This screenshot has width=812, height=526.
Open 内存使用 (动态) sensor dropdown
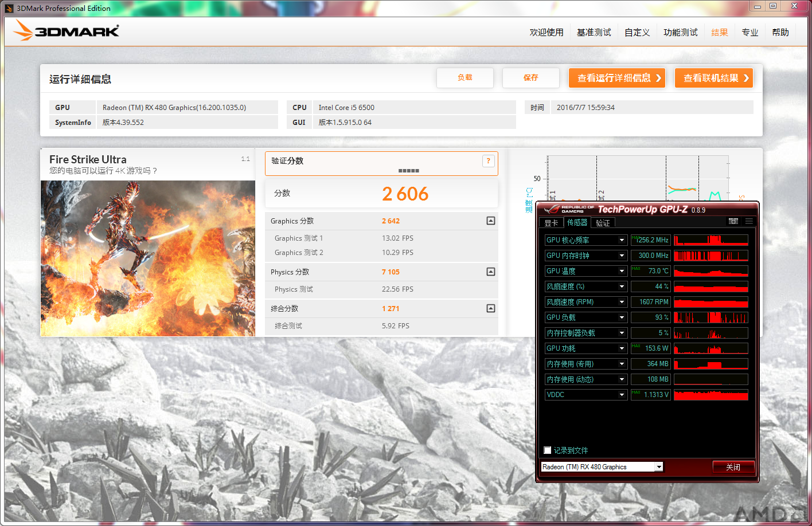click(x=622, y=379)
